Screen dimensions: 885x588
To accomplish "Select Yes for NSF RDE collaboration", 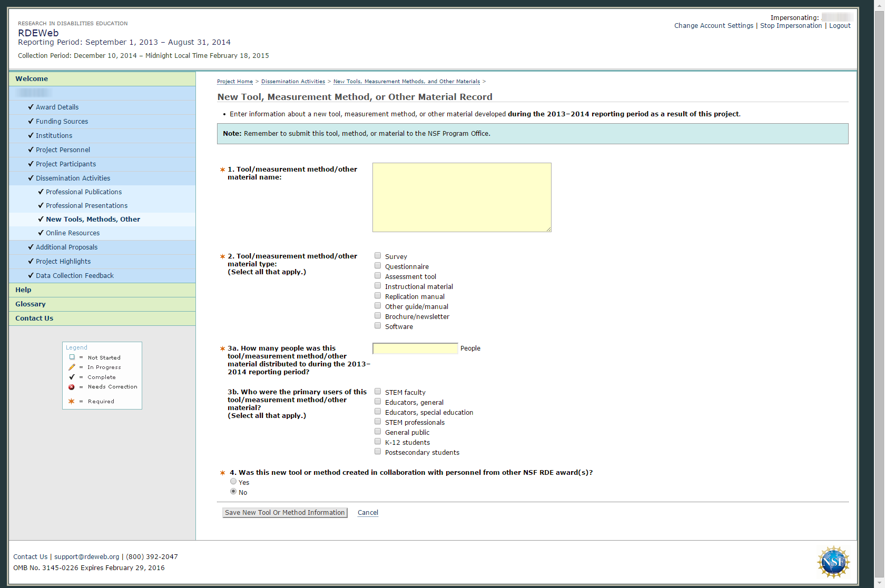I will [233, 482].
